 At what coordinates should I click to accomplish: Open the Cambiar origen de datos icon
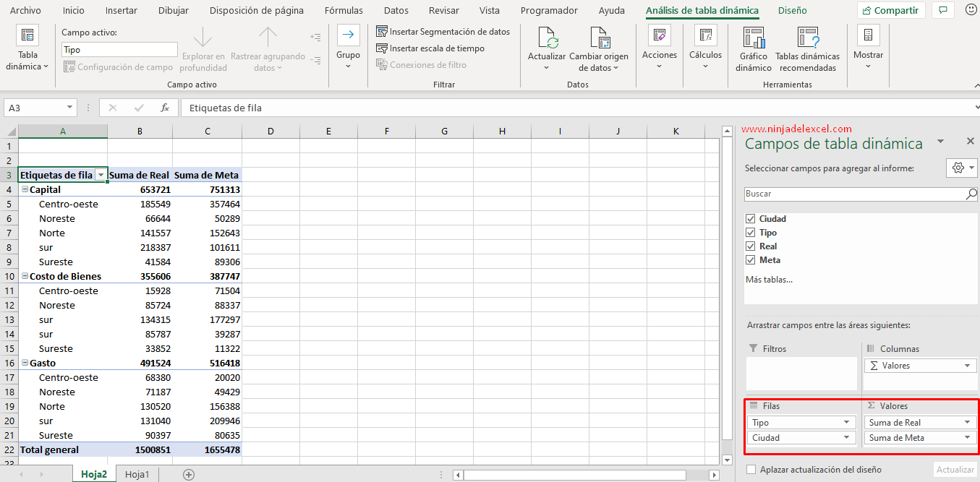[599, 38]
